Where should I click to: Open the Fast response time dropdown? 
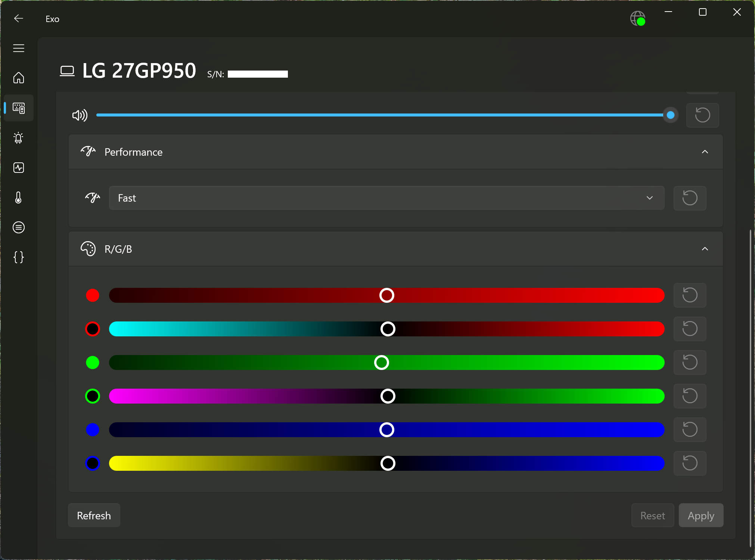[x=386, y=198]
